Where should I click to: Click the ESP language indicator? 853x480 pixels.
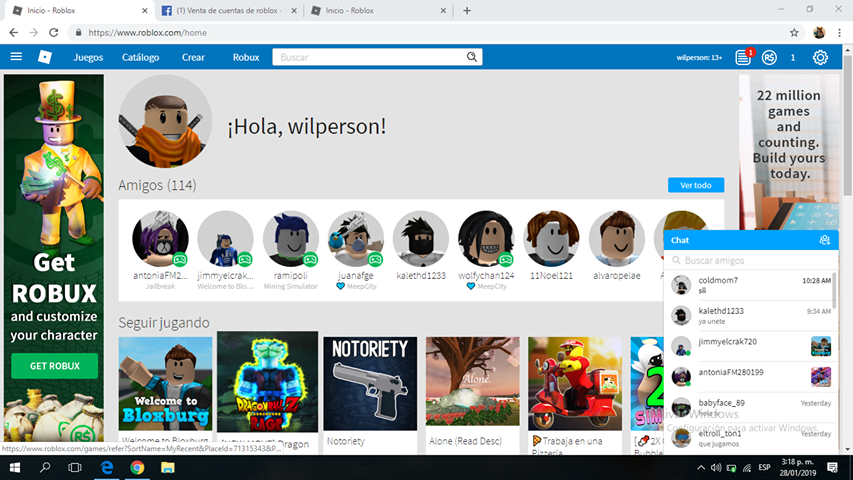(764, 467)
